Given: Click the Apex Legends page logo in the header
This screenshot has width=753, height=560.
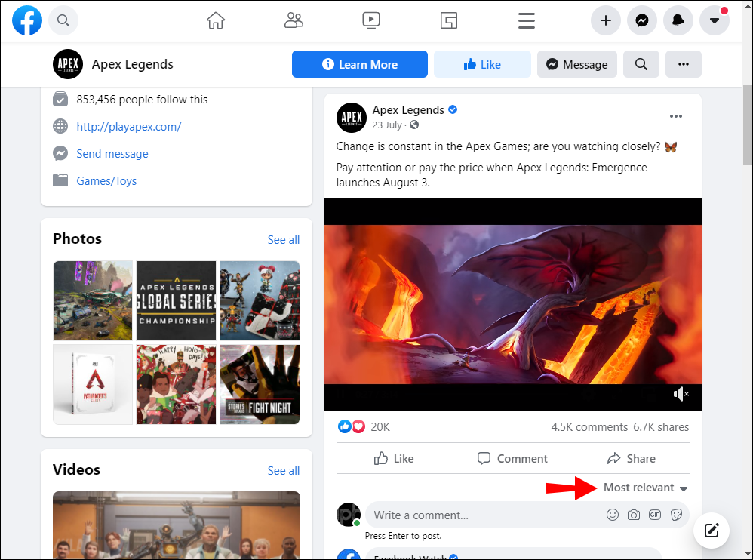Looking at the screenshot, I should click(68, 64).
